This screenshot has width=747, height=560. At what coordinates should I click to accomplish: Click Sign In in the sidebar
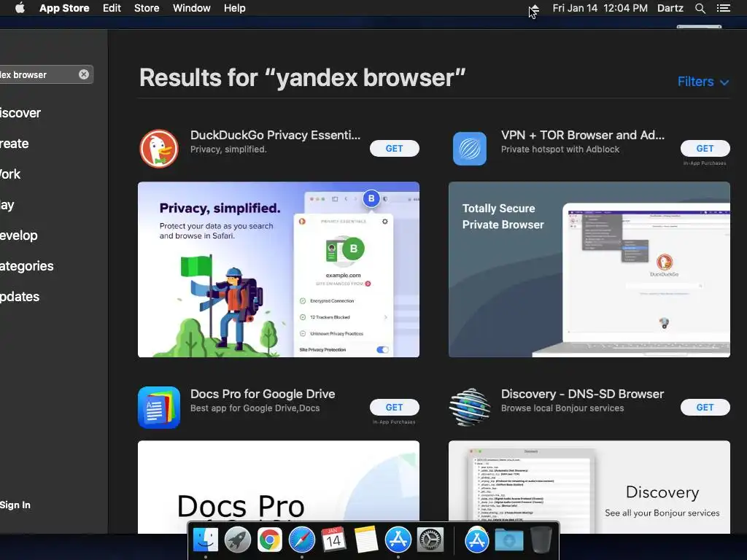pyautogui.click(x=15, y=505)
